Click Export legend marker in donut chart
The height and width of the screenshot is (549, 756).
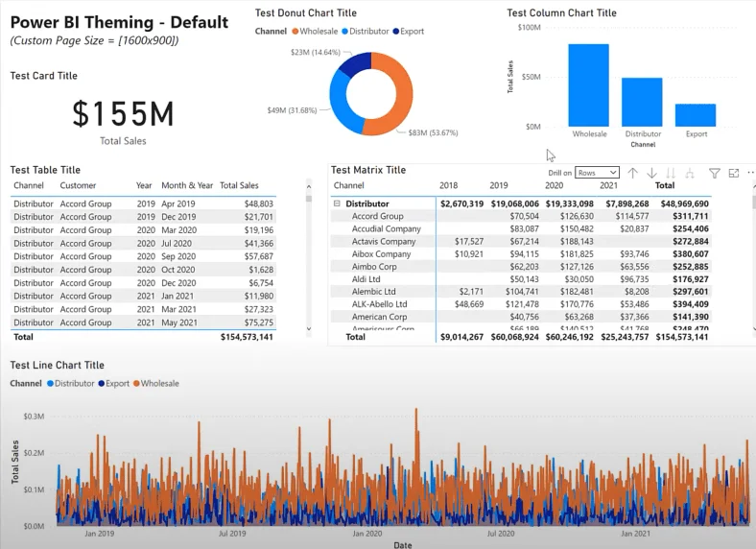click(x=396, y=32)
